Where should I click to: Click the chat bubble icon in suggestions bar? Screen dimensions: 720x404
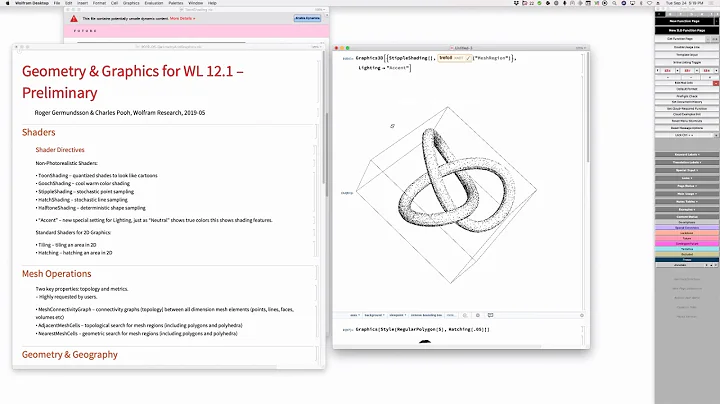click(x=490, y=315)
